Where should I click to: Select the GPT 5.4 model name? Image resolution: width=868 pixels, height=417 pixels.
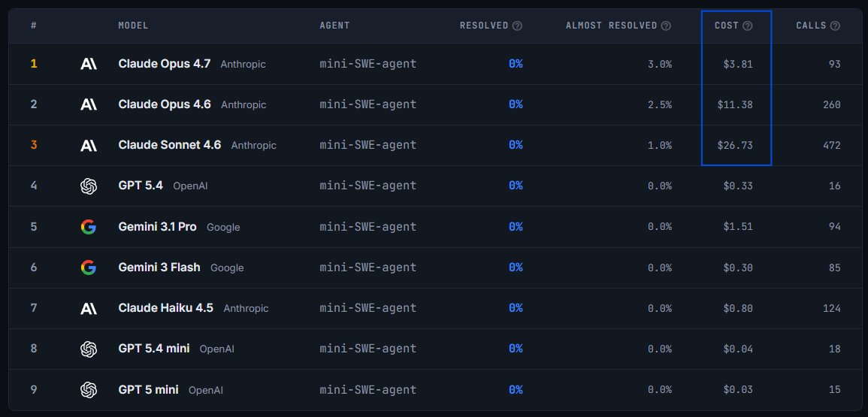[x=141, y=186]
